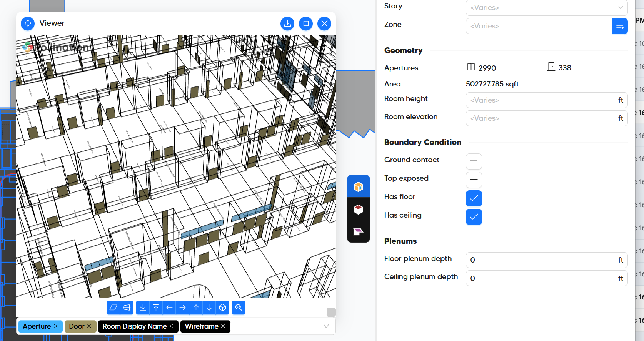Screen dimensions: 644x341
Task: Toggle the Ground contact checkbox
Action: (474, 161)
